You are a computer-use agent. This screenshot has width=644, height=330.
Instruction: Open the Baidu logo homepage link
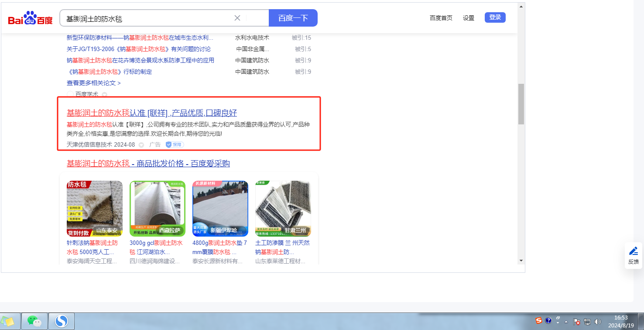point(30,18)
